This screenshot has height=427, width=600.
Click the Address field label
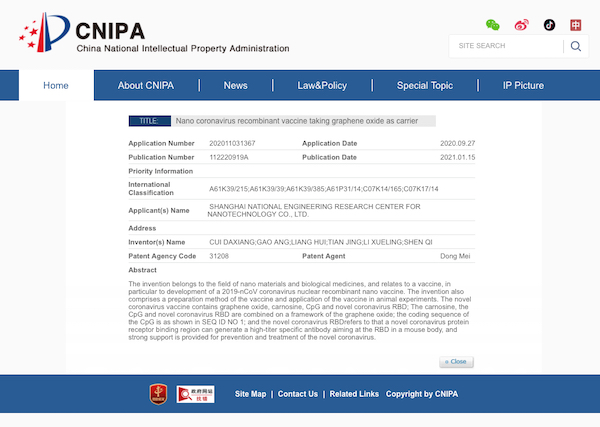[x=142, y=228]
